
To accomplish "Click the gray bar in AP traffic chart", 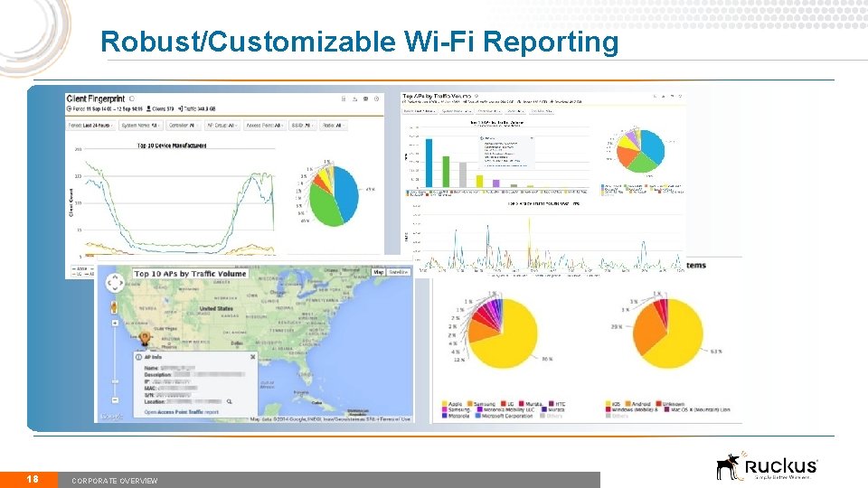I will [463, 174].
